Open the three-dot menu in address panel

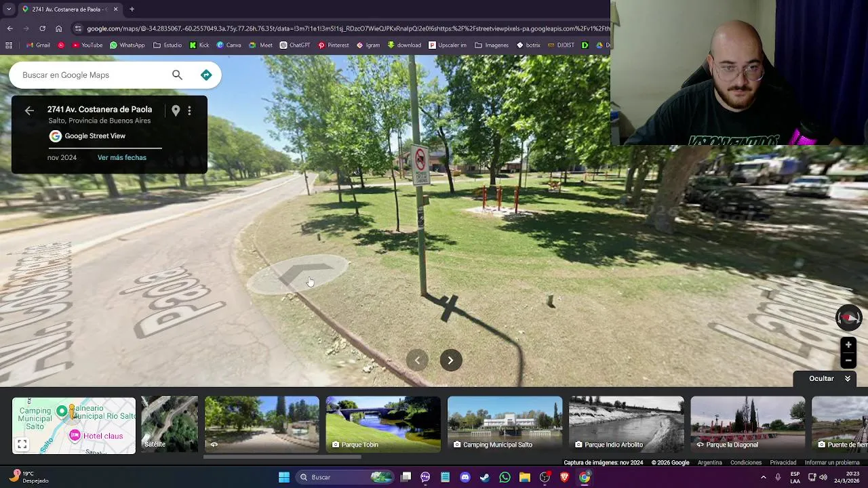tap(189, 110)
